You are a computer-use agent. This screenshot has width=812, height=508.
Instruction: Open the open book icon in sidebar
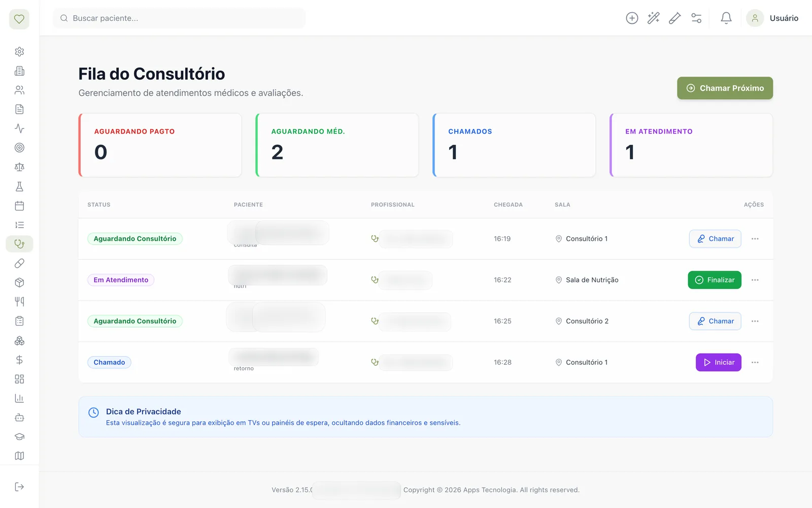pyautogui.click(x=19, y=456)
